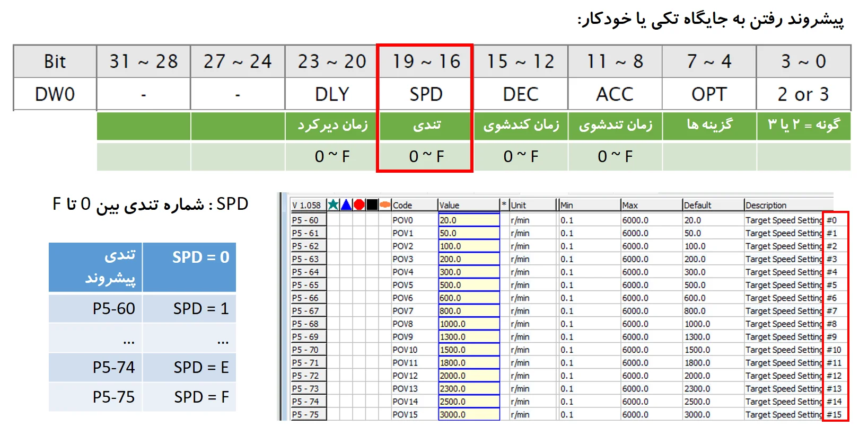Image resolution: width=868 pixels, height=436 pixels.
Task: Click the orange oval column header icon
Action: pos(385,205)
